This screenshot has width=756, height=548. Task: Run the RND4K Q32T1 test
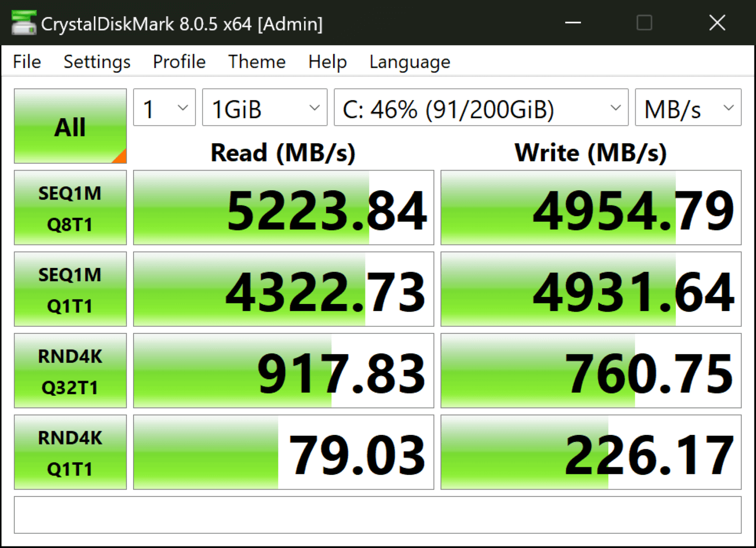point(70,371)
